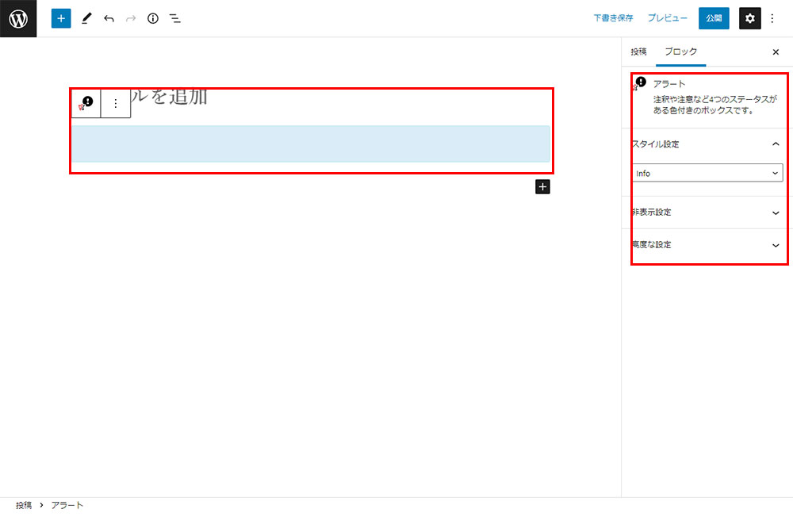793x532 pixels.
Task: Click the undo arrow icon
Action: tap(109, 18)
